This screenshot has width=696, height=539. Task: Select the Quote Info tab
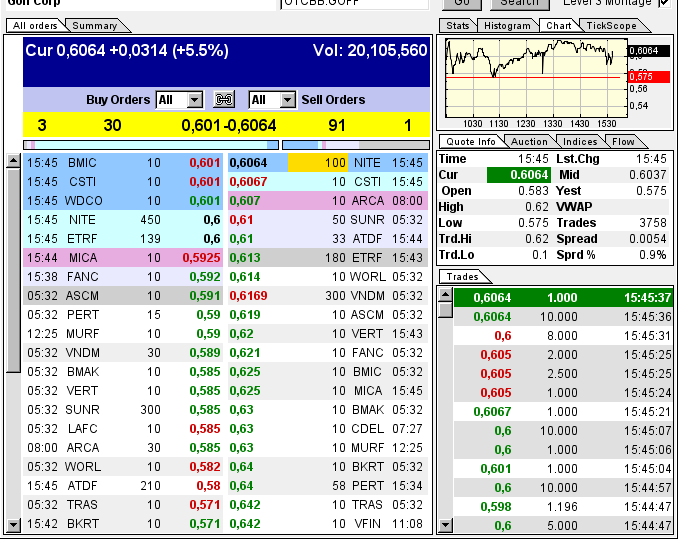[x=471, y=142]
